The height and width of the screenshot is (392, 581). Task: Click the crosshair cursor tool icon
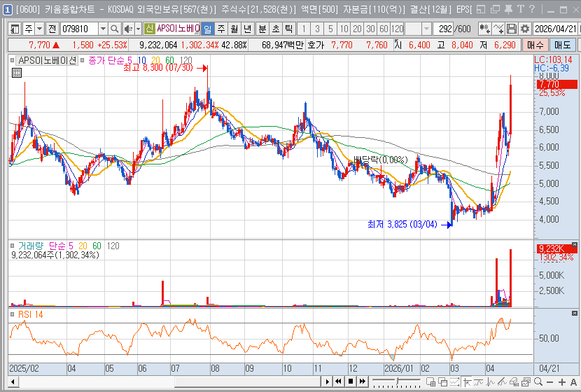tap(466, 381)
